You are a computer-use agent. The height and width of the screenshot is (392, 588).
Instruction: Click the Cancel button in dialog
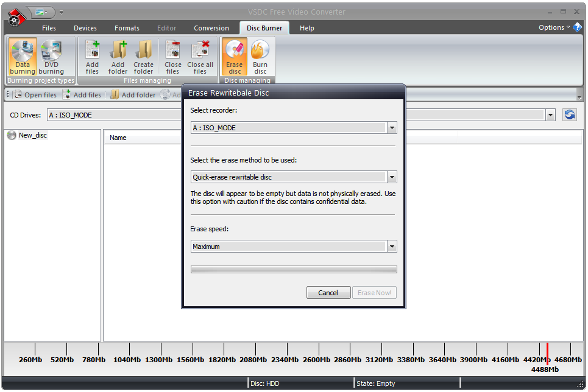coord(328,293)
